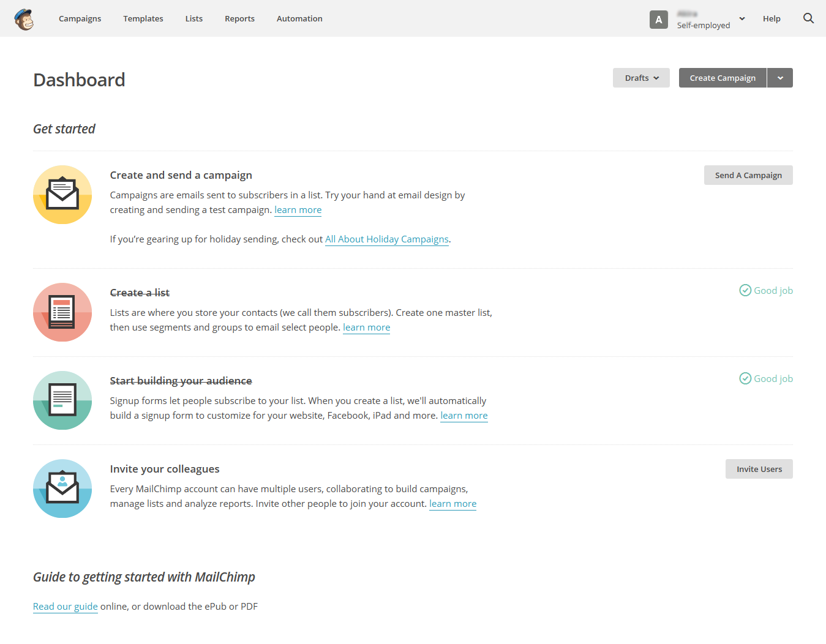Click the Good job checkmark for Create a list
Image resolution: width=826 pixels, height=644 pixels.
745,290
